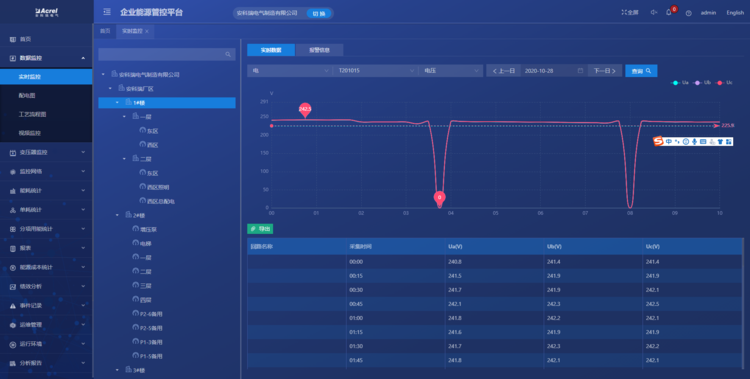Click the 报表 report icon in the sidebar

coord(13,248)
